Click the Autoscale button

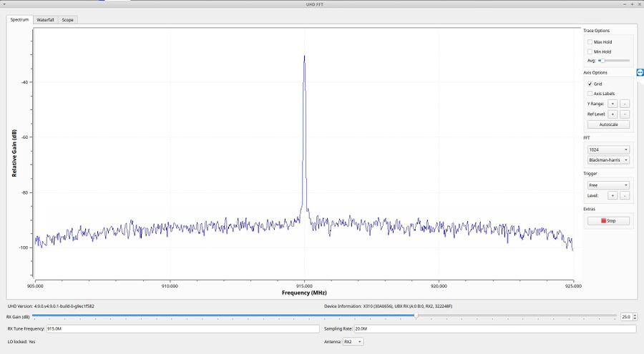click(608, 124)
